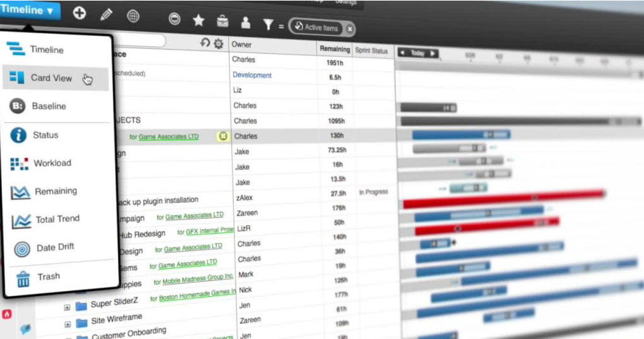Click the red flame icon in sidebar
Image resolution: width=644 pixels, height=339 pixels.
tap(7, 314)
